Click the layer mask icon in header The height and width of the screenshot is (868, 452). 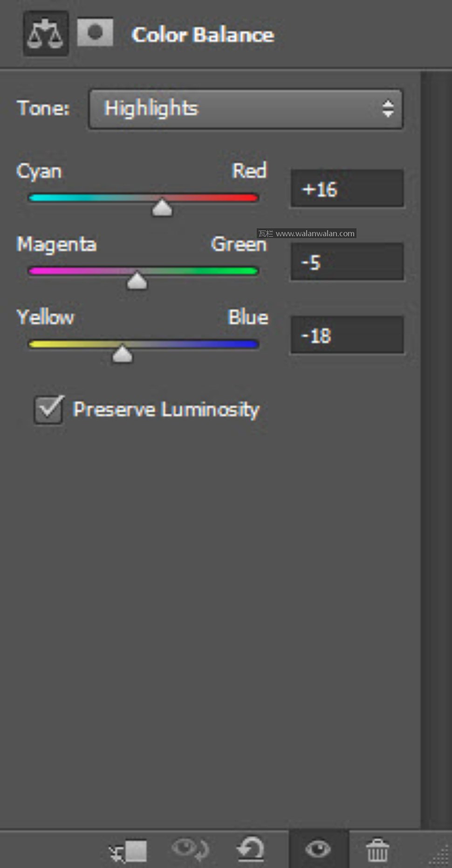(95, 33)
